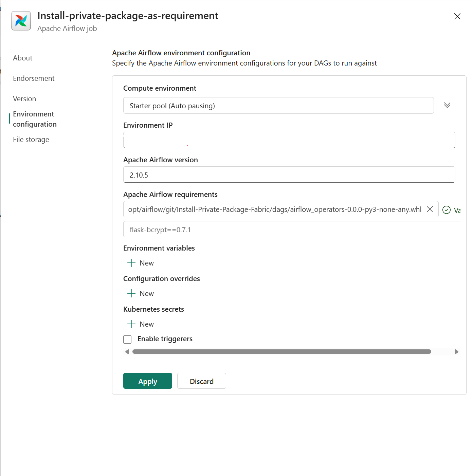Click plus icon under Configuration overrides

[131, 293]
